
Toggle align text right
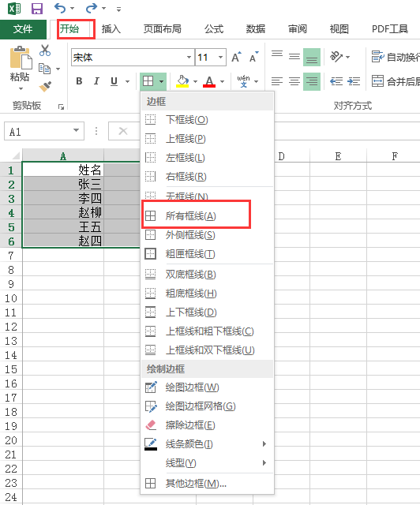click(312, 81)
